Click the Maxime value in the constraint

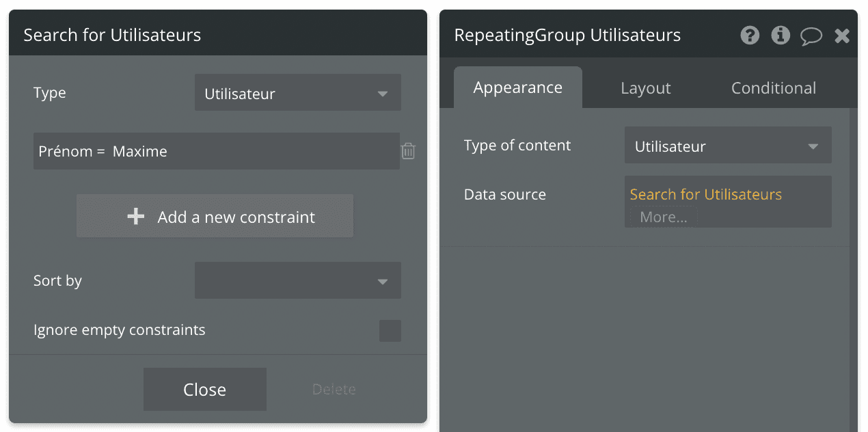click(140, 152)
